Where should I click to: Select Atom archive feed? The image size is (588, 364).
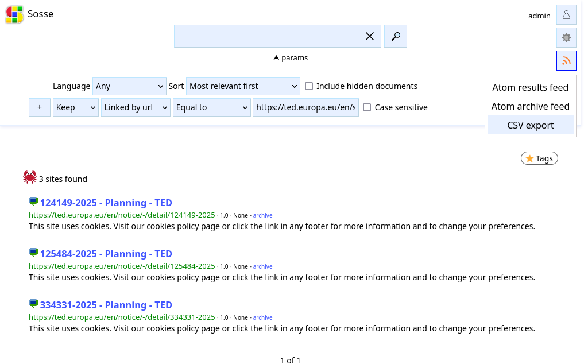(x=530, y=106)
